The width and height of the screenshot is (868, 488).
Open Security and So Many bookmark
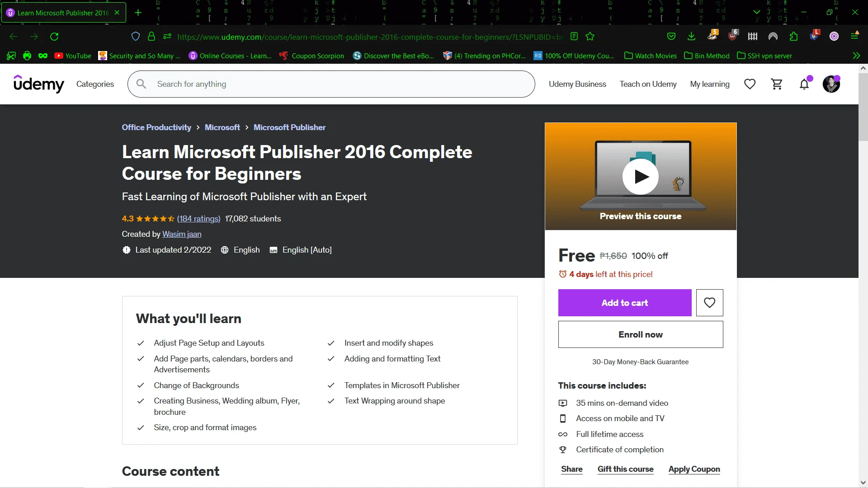140,56
